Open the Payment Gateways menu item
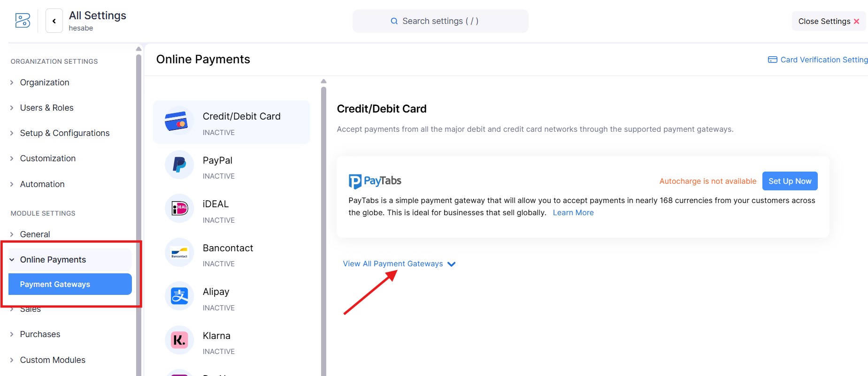This screenshot has height=376, width=868. 70,285
